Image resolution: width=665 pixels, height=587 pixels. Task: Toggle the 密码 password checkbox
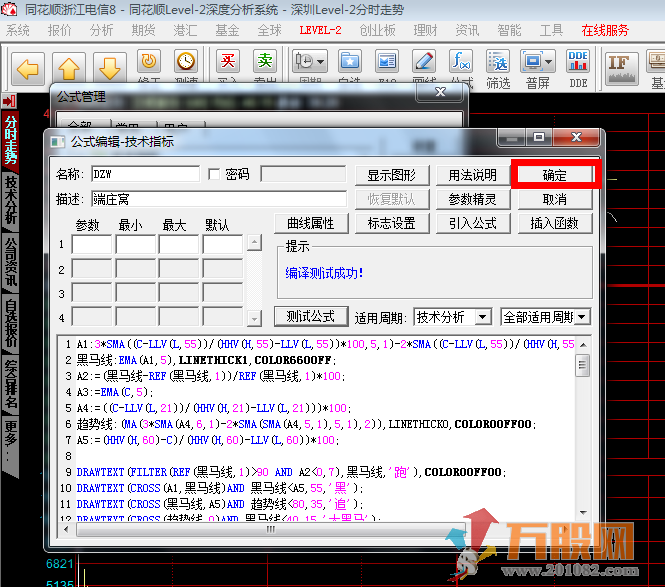[214, 174]
